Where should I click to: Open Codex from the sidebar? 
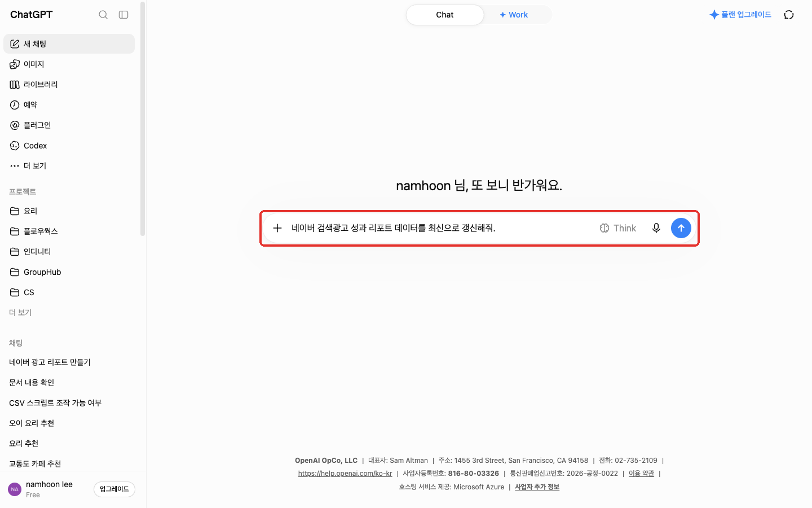point(69,146)
